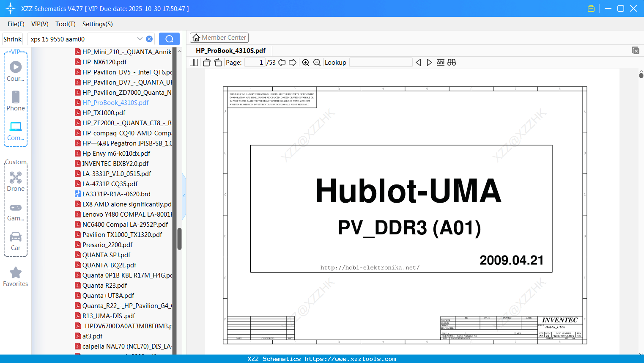Click the toolbox icon in title bar
Image resolution: width=644 pixels, height=363 pixels.
(591, 8)
